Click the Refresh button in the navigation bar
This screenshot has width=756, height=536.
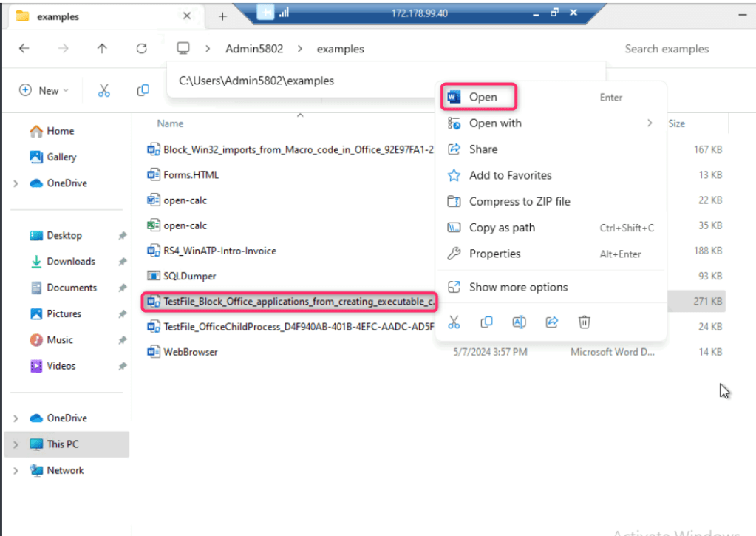[142, 49]
